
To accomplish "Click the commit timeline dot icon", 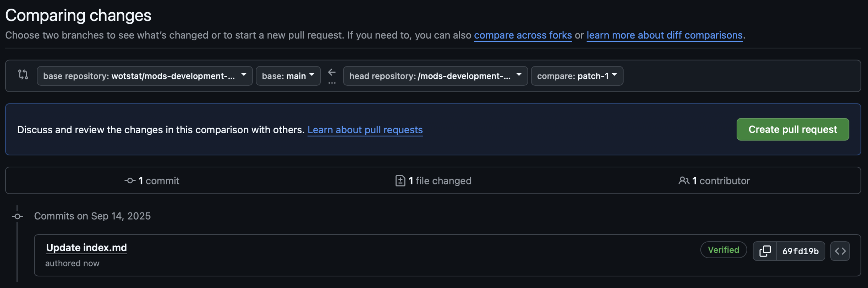I will click(18, 216).
